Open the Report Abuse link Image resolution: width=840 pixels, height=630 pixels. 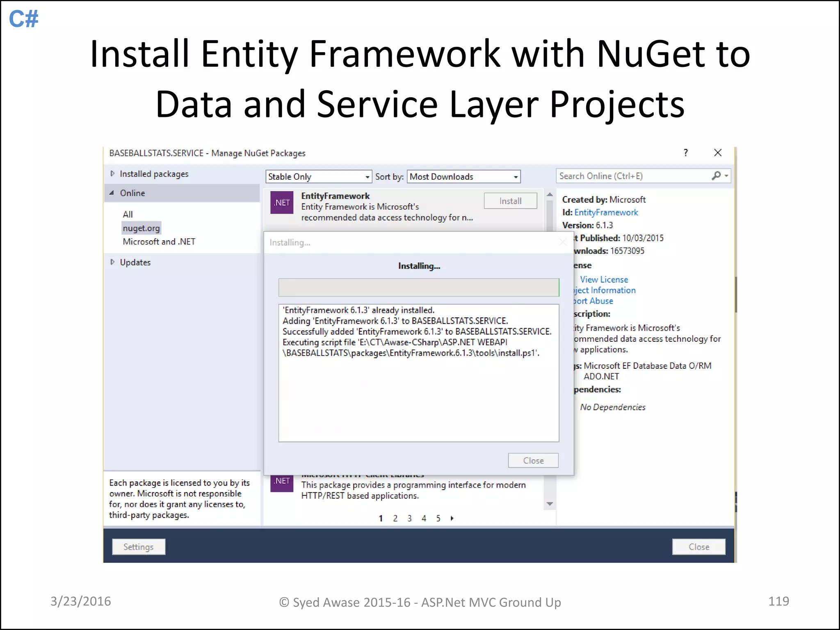coord(593,301)
